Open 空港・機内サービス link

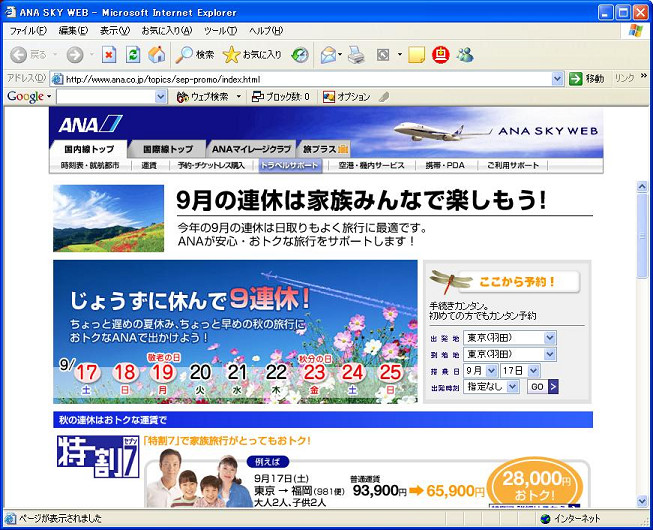point(371,166)
